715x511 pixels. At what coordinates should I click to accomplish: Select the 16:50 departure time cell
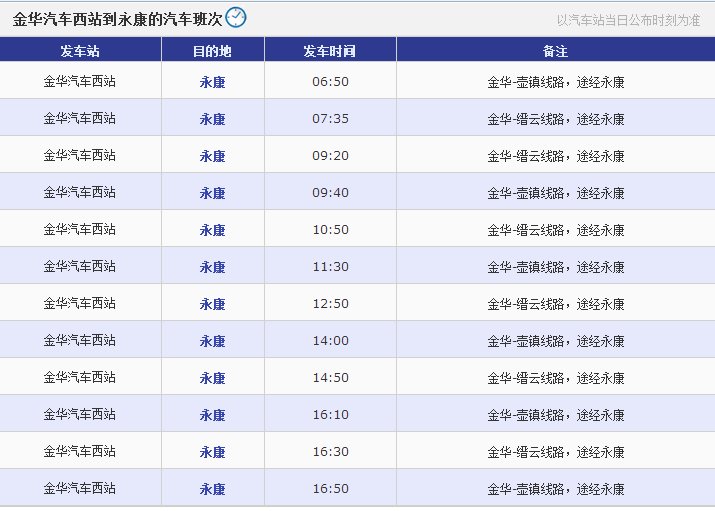click(331, 488)
